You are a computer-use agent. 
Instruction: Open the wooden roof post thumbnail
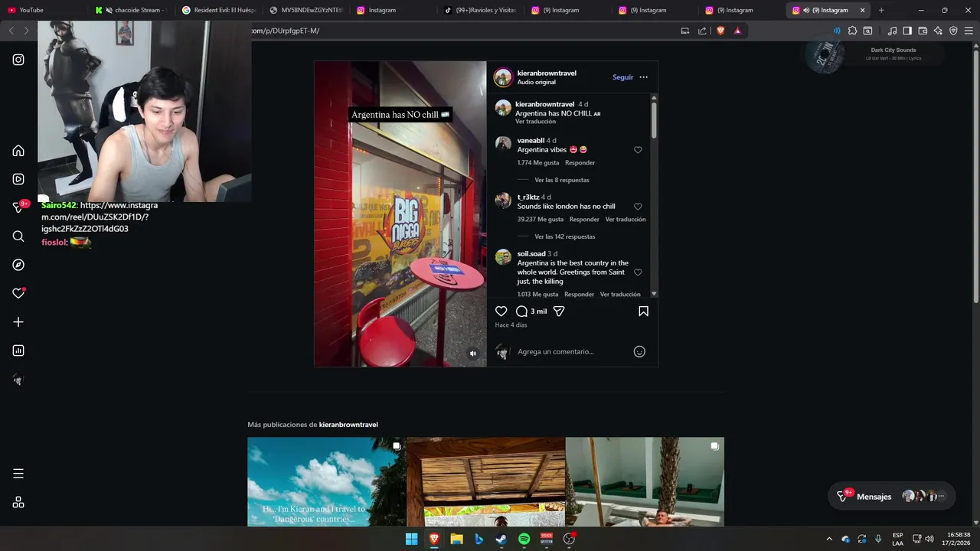[486, 482]
